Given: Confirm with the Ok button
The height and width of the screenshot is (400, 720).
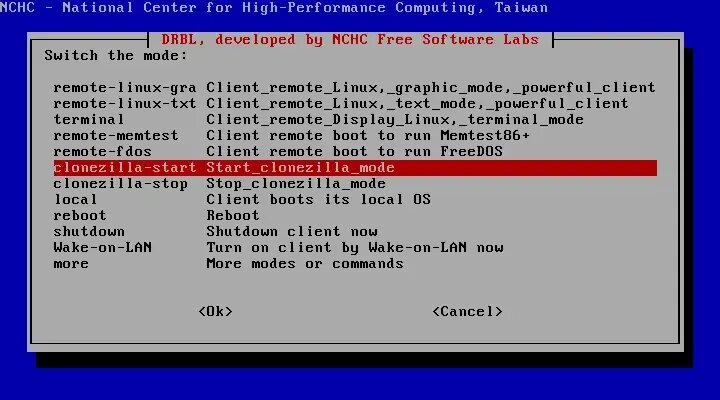Looking at the screenshot, I should tap(215, 311).
